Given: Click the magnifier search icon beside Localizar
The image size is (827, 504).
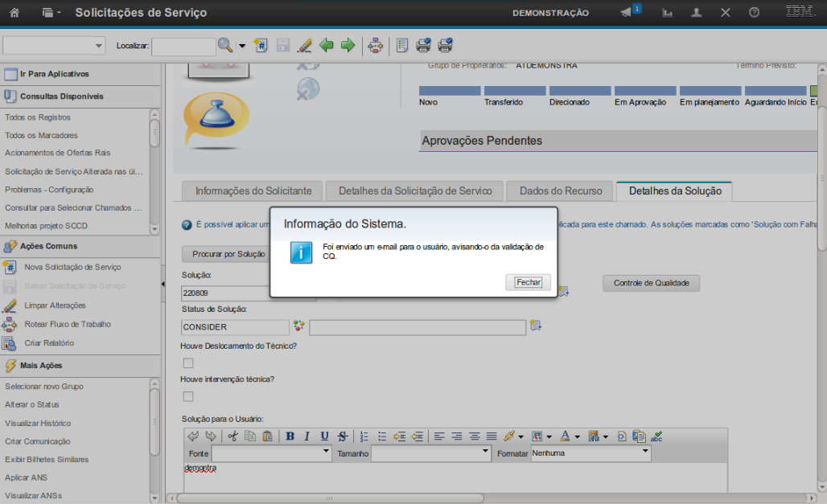Looking at the screenshot, I should pyautogui.click(x=225, y=46).
